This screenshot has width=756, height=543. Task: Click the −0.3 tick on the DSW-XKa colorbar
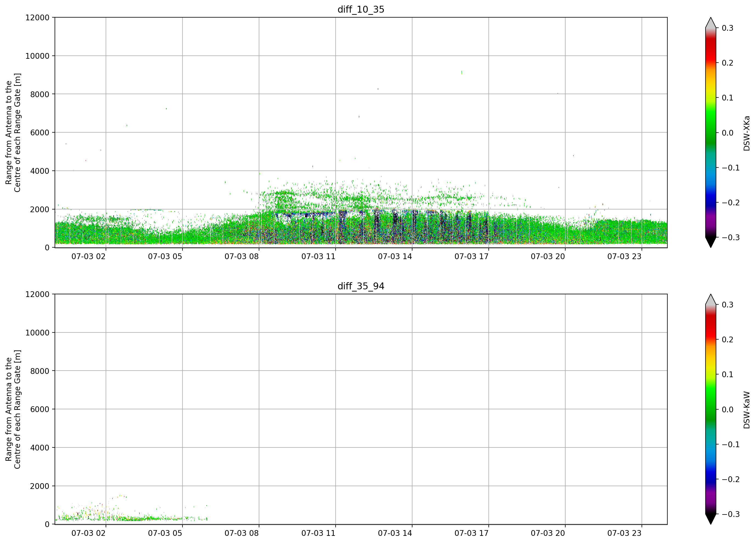pyautogui.click(x=731, y=237)
